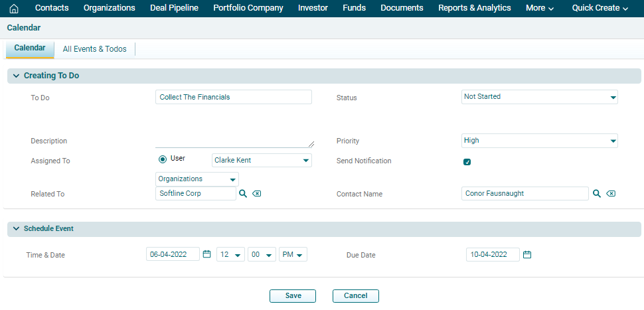Open the Due Date calendar picker icon
Image resolution: width=644 pixels, height=310 pixels.
click(527, 254)
